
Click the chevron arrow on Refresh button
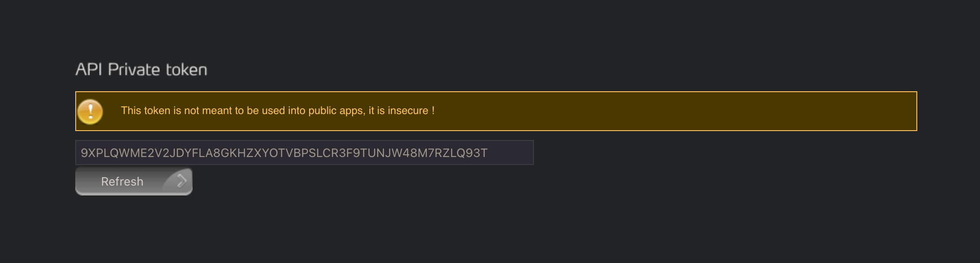pos(181,181)
